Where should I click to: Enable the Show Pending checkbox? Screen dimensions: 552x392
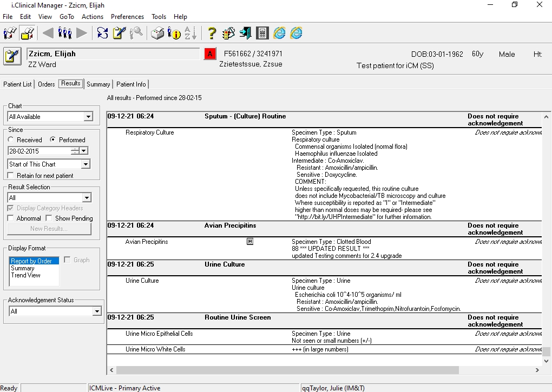click(x=49, y=218)
